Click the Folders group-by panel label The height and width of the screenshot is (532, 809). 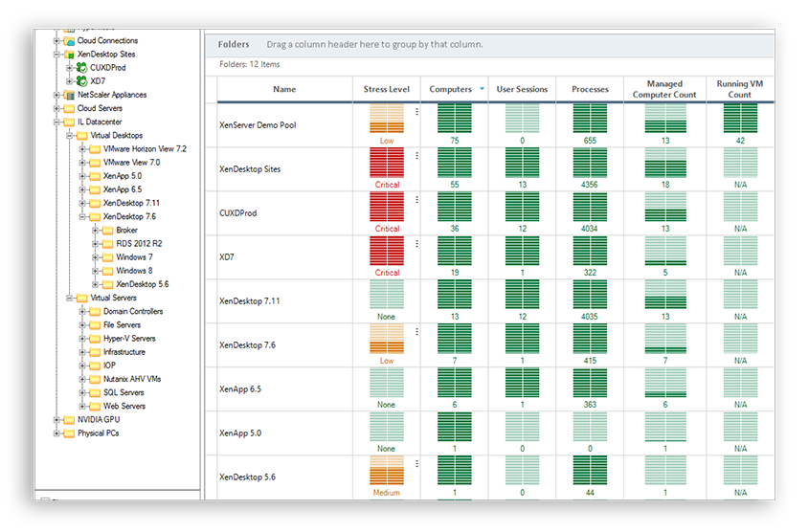234,44
